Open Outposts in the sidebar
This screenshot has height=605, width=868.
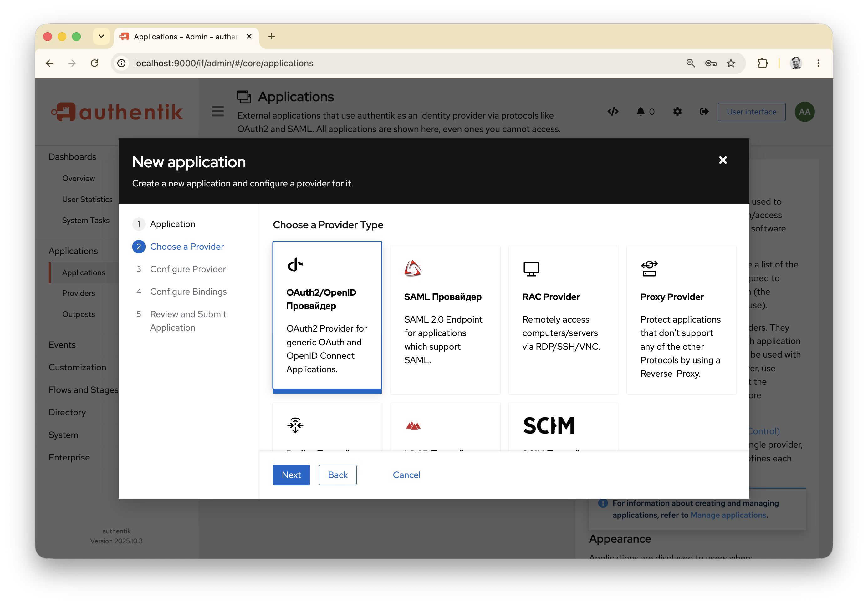coord(78,314)
